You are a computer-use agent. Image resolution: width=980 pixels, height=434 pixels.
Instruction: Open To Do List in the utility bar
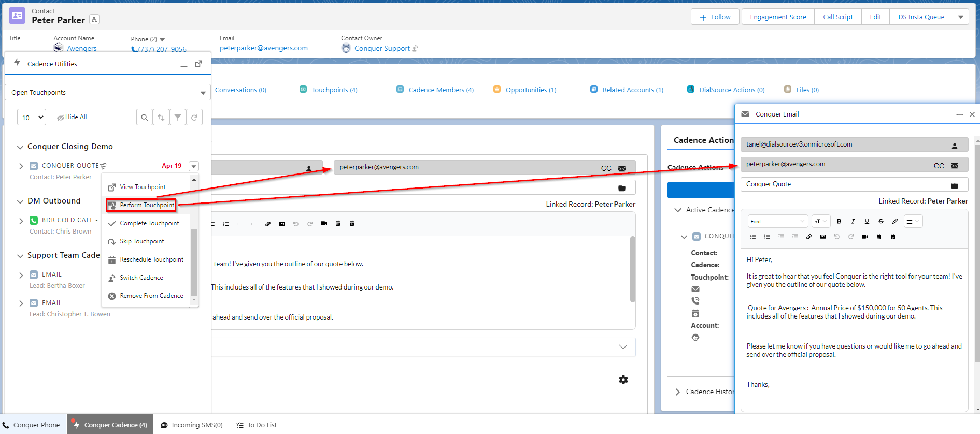pos(257,425)
